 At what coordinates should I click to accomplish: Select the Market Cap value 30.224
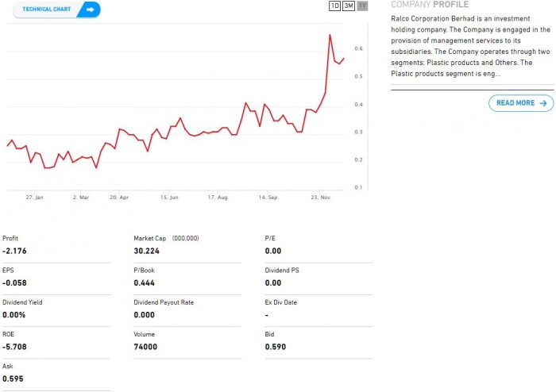(147, 252)
